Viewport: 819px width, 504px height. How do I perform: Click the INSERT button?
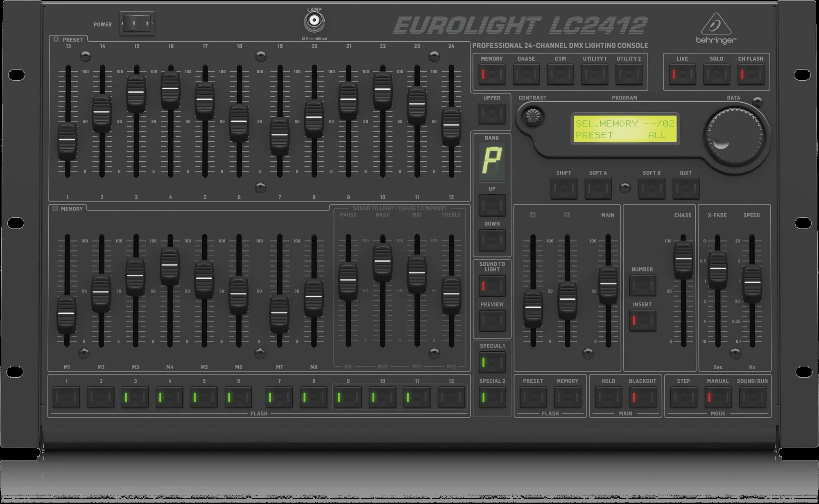tap(642, 320)
